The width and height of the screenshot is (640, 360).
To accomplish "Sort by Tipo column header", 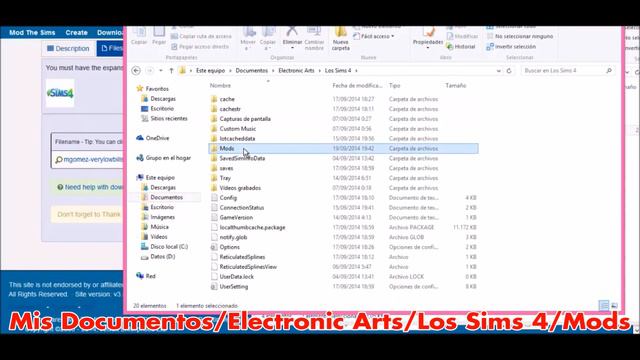I will click(394, 85).
